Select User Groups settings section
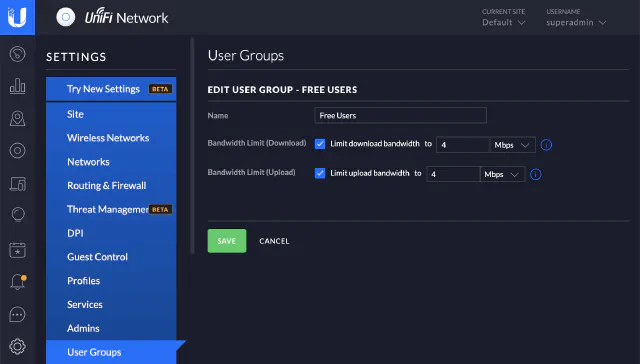 coord(111,352)
